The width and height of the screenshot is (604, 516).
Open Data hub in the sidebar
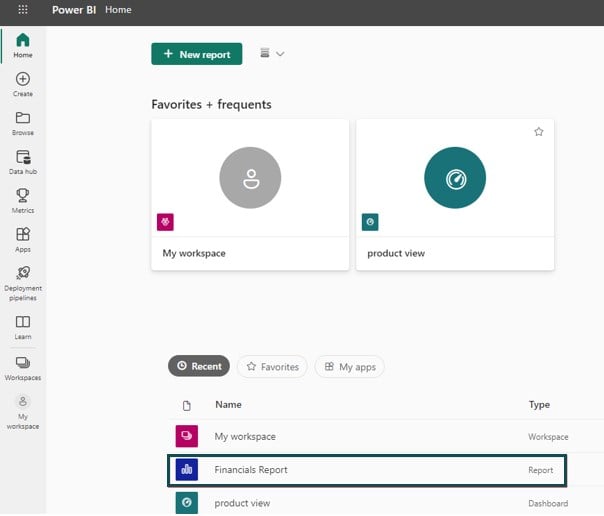[23, 162]
